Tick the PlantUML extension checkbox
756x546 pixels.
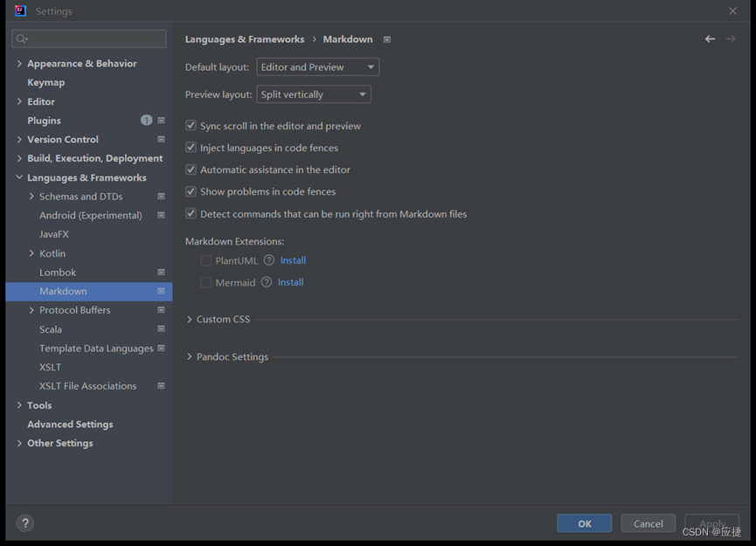pyautogui.click(x=206, y=260)
